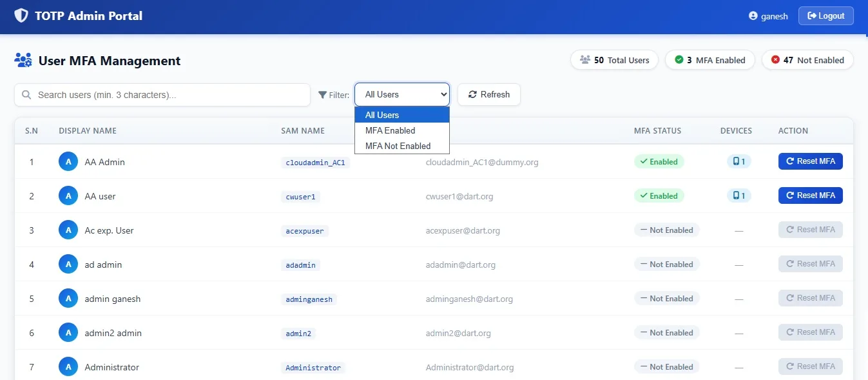Click email adminganesh@dart.org
This screenshot has width=868, height=380.
click(x=469, y=299)
